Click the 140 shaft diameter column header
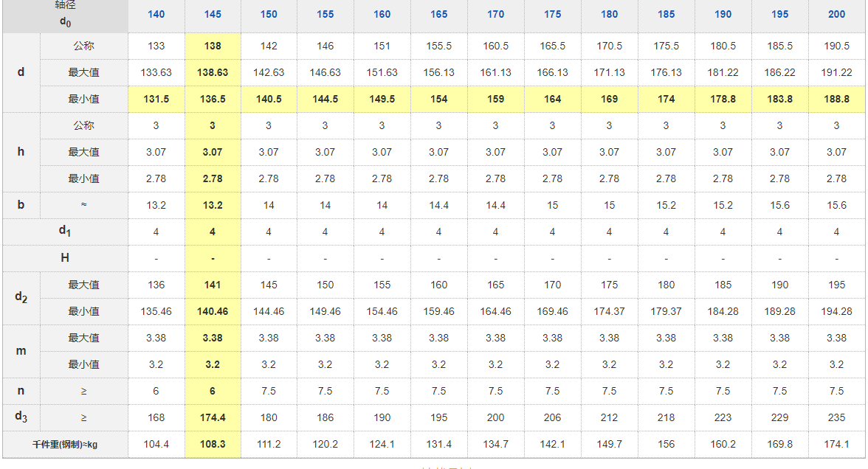 pos(156,14)
